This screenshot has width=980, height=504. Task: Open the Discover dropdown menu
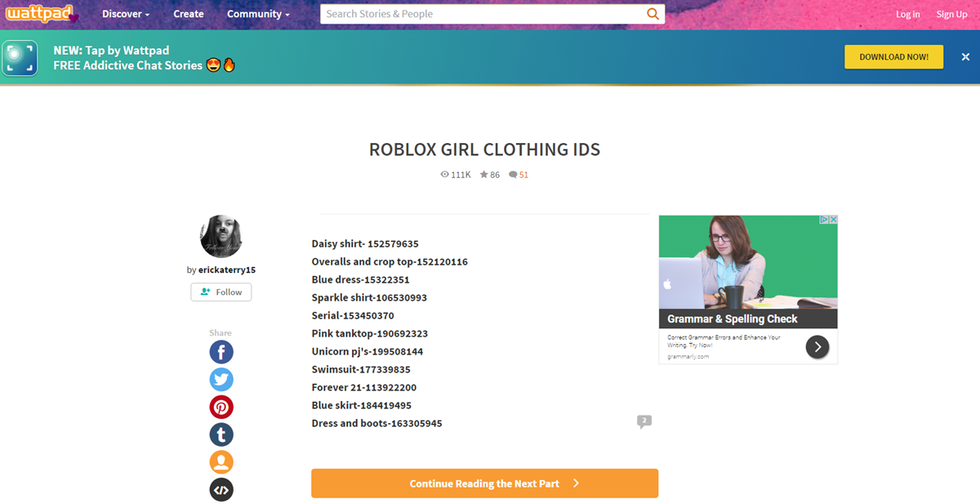click(126, 14)
